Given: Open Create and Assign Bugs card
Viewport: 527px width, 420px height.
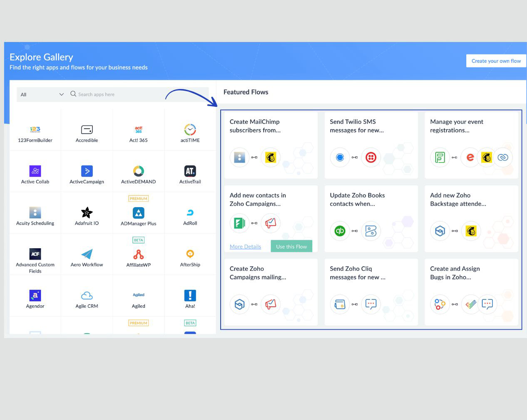Looking at the screenshot, I should click(471, 292).
